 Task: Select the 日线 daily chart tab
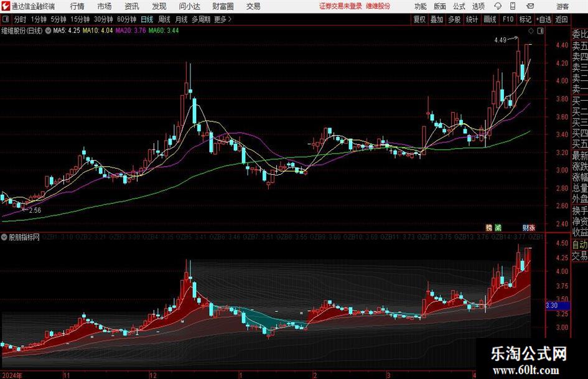pyautogui.click(x=147, y=19)
